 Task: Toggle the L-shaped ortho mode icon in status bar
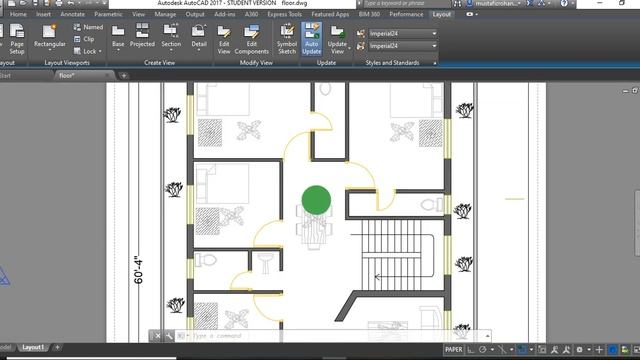click(x=470, y=349)
